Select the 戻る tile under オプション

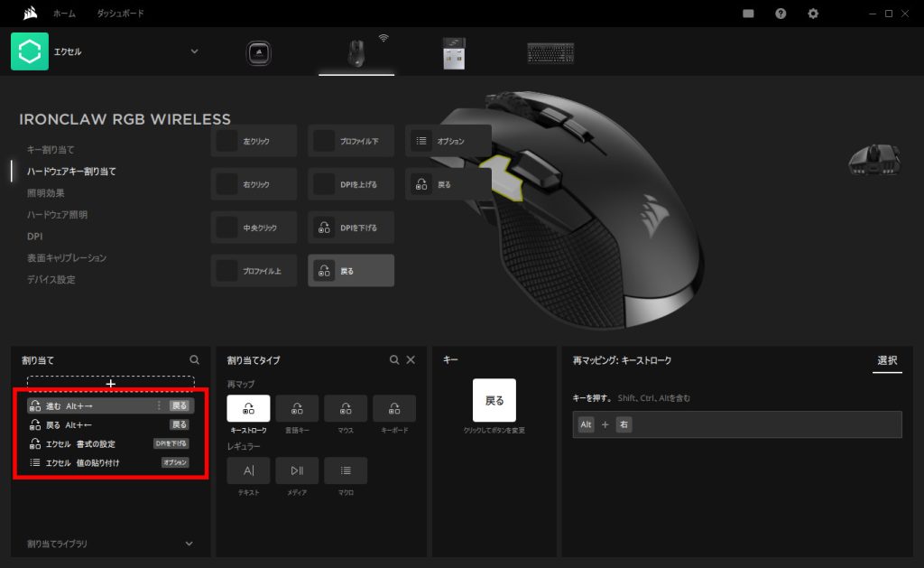pos(448,184)
